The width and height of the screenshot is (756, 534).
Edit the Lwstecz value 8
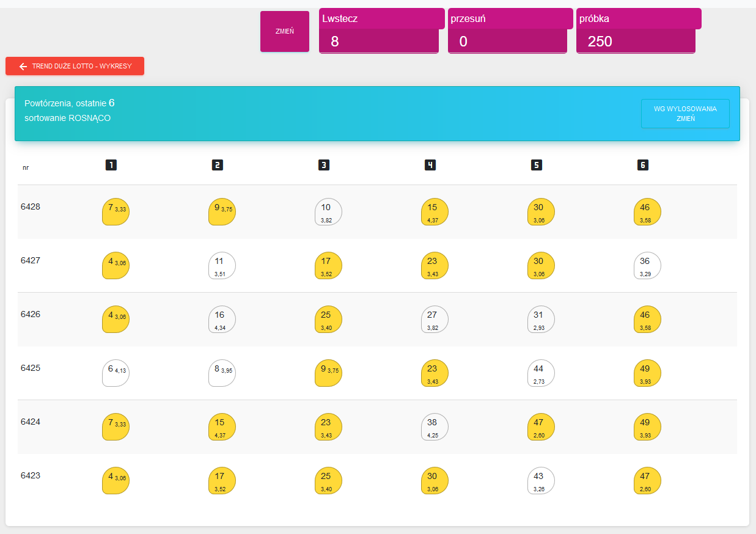379,42
